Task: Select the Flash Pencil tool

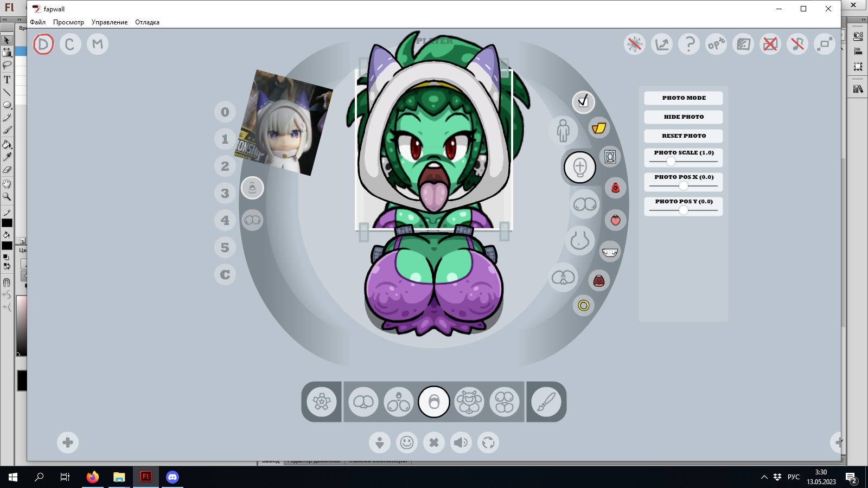Action: pyautogui.click(x=7, y=118)
